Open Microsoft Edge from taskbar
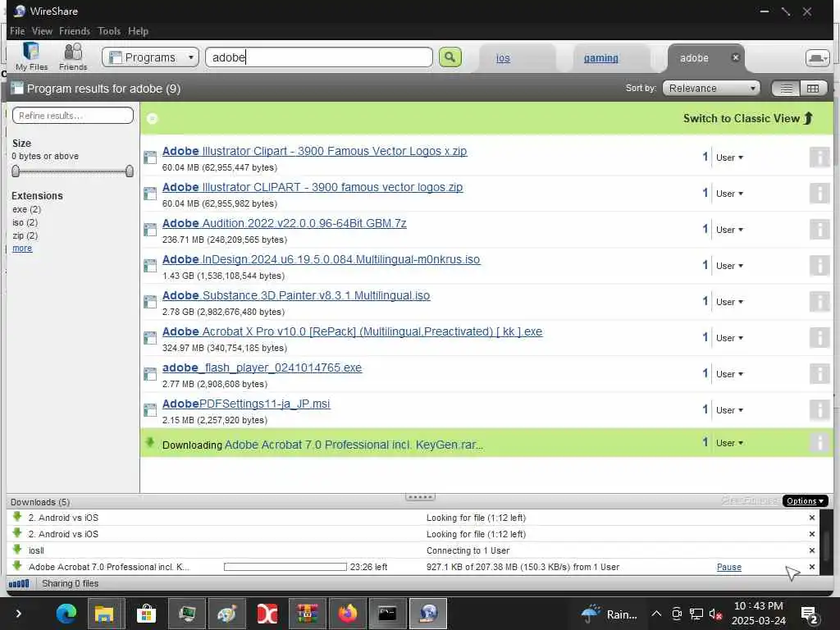Viewport: 840px width, 630px height. point(66,614)
